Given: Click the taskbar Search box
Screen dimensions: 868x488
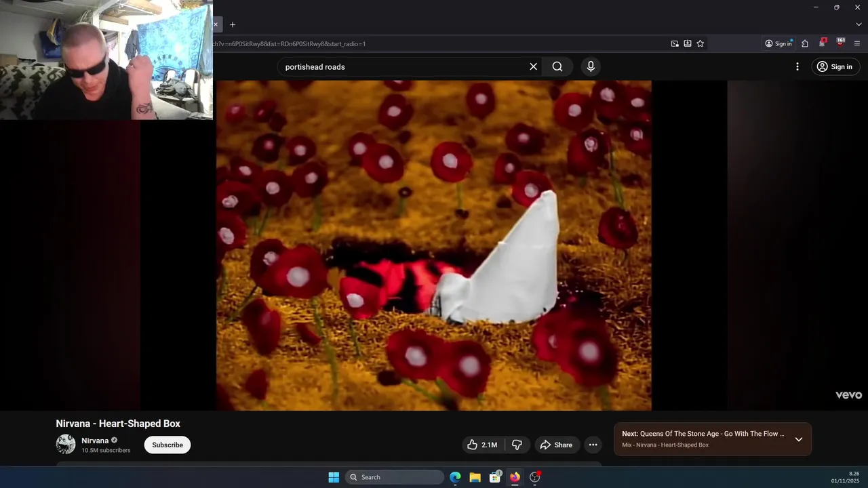Looking at the screenshot, I should click(x=395, y=477).
